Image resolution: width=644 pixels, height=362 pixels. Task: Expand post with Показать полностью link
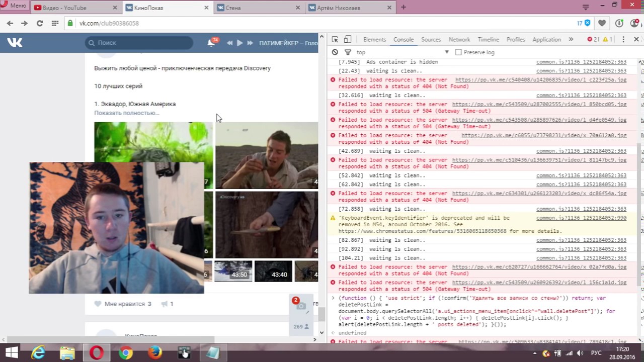tap(127, 113)
